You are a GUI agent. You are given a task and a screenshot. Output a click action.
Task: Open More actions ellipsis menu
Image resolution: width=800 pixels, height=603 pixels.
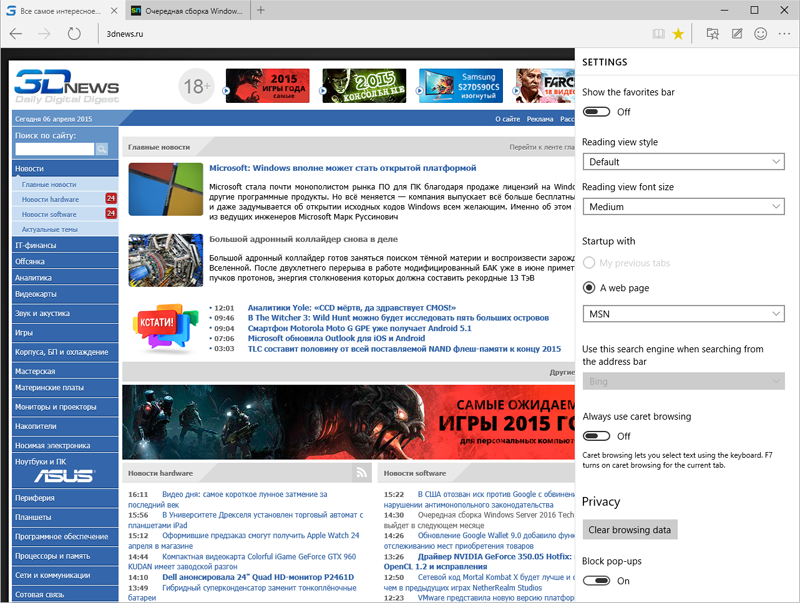[x=784, y=34]
